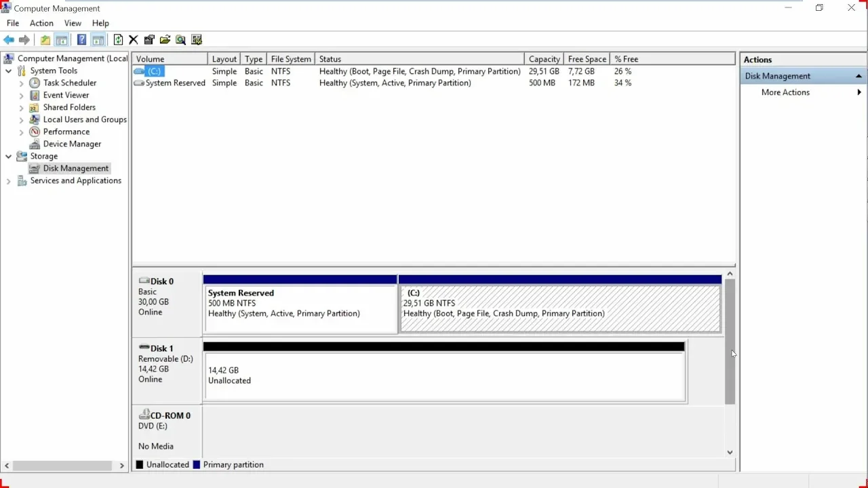
Task: Click the black Unallocated legend swatch
Action: coord(140,465)
